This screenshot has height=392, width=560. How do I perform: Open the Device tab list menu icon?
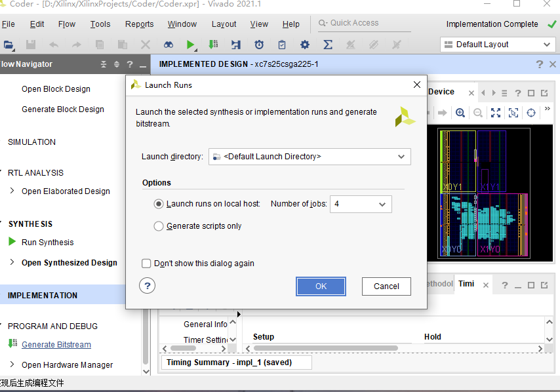(504, 93)
